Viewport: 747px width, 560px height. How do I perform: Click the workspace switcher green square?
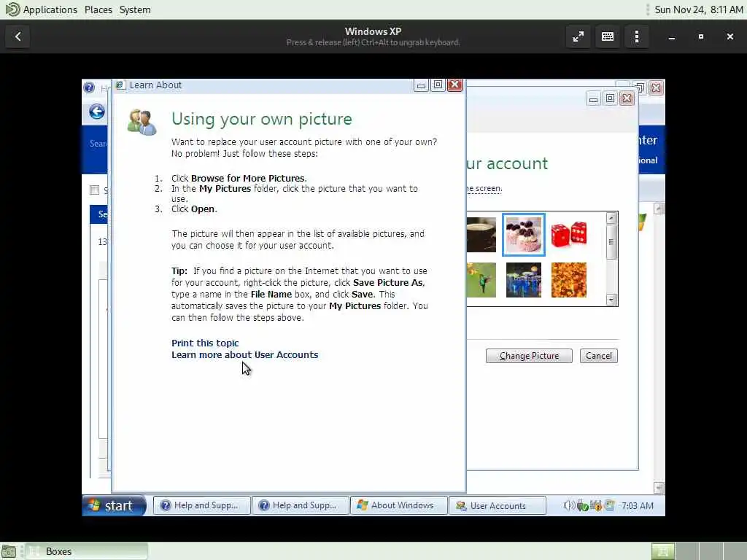point(662,551)
